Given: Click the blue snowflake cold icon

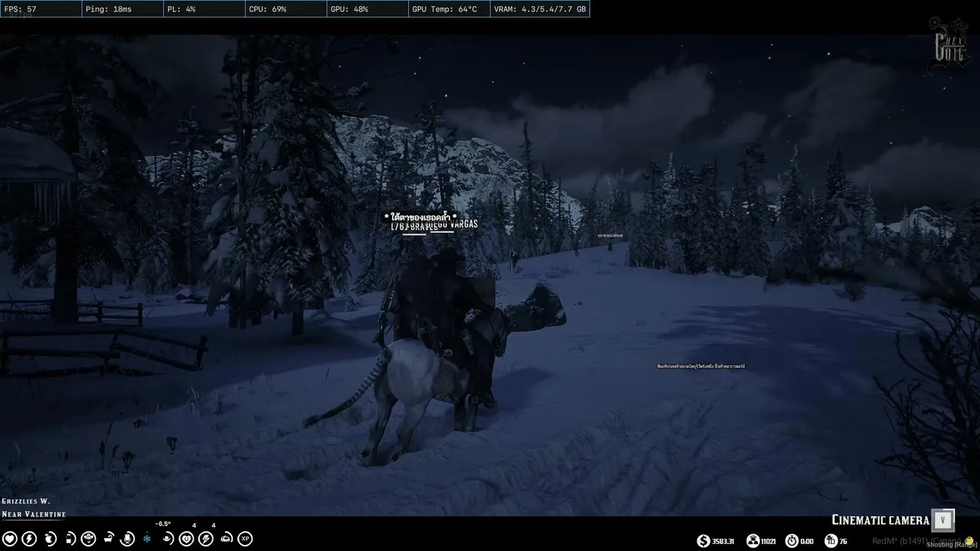Looking at the screenshot, I should pos(147,539).
